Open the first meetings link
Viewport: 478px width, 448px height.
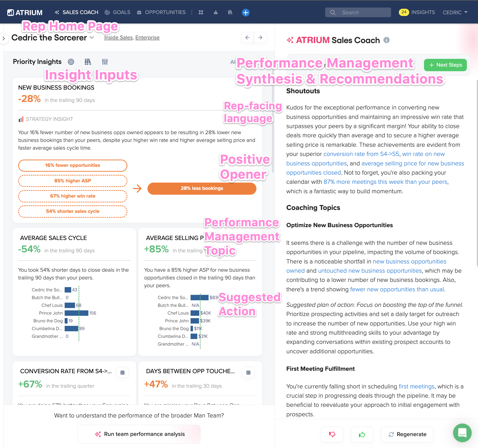pos(416,386)
